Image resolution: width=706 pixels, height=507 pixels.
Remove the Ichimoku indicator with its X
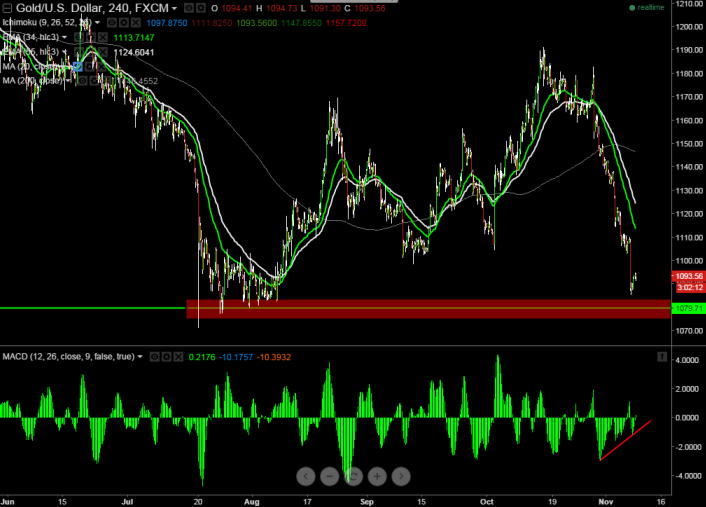click(136, 23)
